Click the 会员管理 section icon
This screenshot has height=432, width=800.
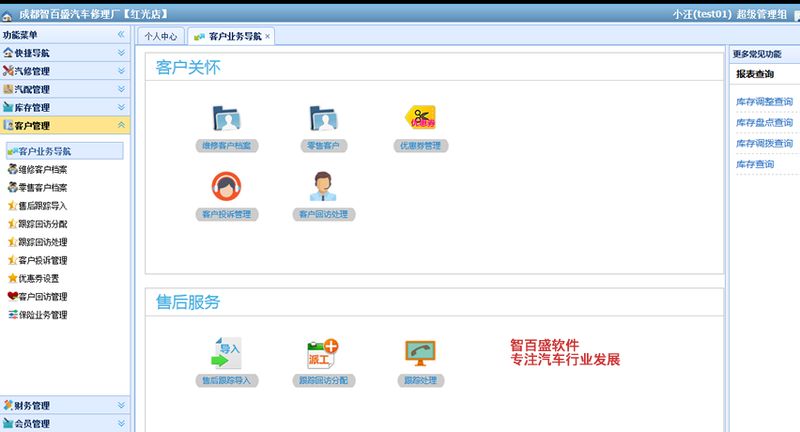(x=8, y=423)
